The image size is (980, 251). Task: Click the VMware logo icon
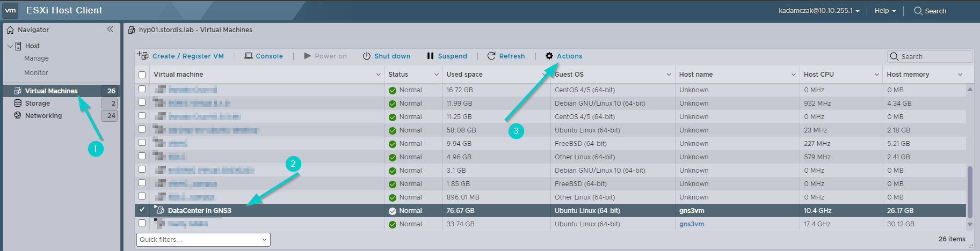11,10
